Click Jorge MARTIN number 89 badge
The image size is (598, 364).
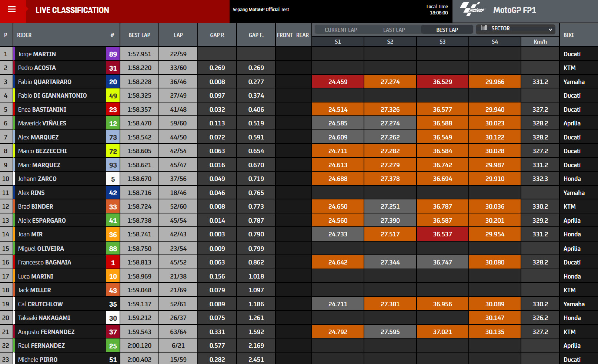coord(113,54)
